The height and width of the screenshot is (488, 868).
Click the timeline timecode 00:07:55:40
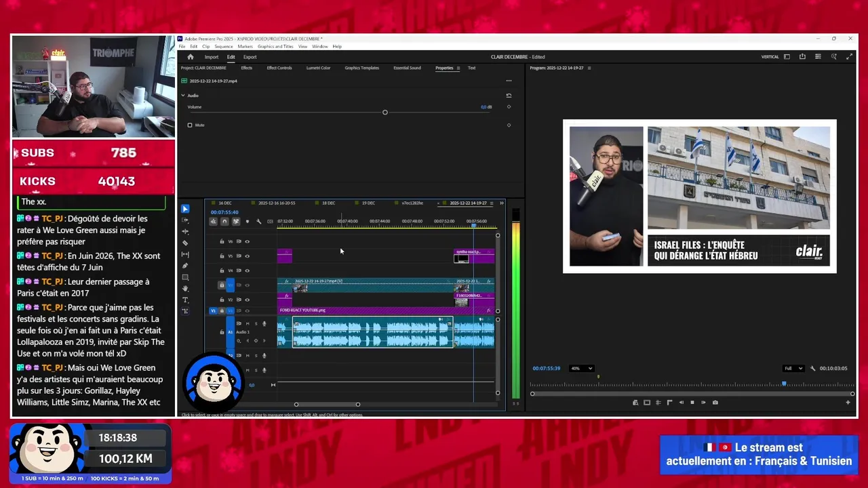coord(224,212)
